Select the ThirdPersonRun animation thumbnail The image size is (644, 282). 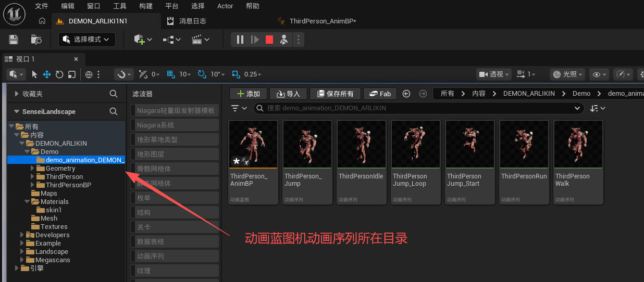pyautogui.click(x=524, y=145)
